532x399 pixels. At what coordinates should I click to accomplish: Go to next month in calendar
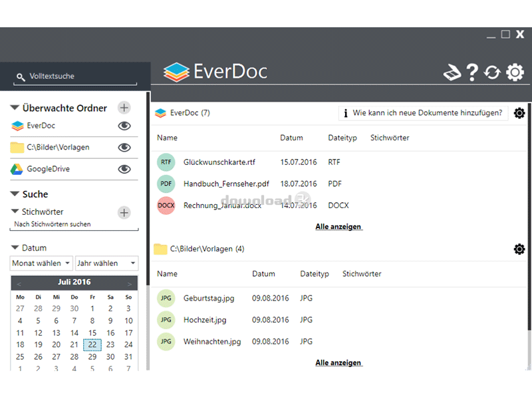(129, 283)
